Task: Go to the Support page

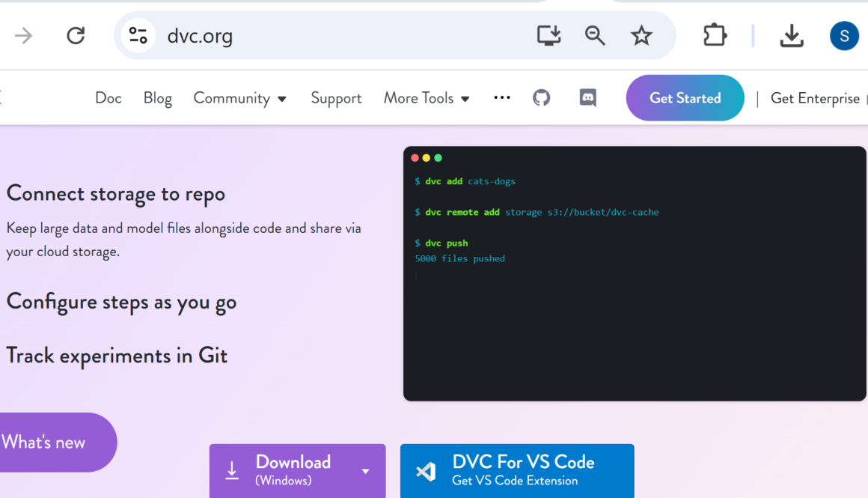Action: coord(336,98)
